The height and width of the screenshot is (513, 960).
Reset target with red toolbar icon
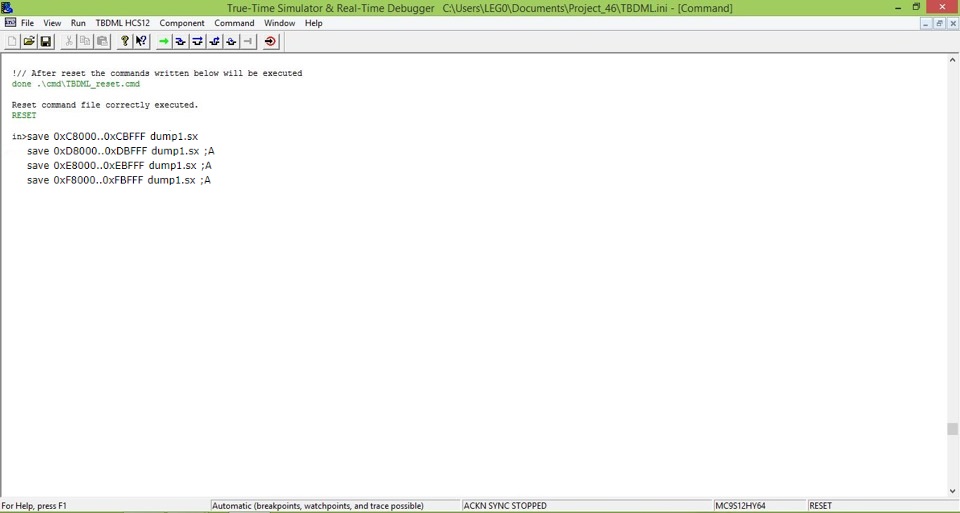(271, 41)
